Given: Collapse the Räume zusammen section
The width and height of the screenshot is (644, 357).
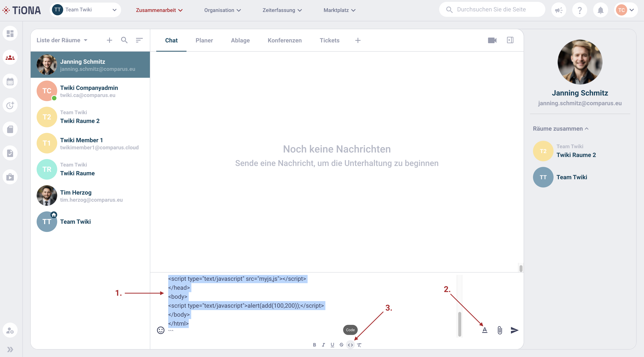Looking at the screenshot, I should point(560,128).
